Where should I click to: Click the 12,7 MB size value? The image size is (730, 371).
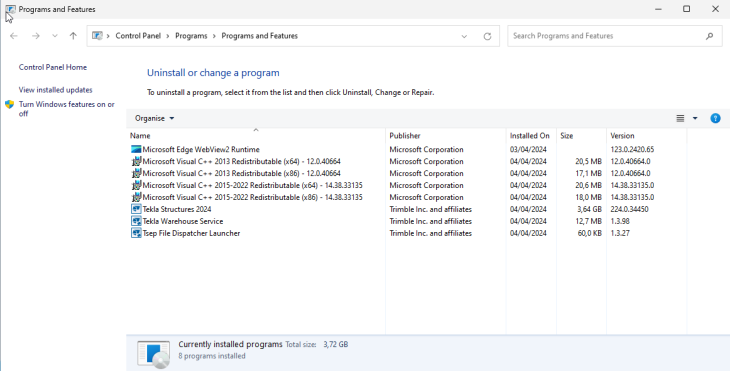[588, 221]
